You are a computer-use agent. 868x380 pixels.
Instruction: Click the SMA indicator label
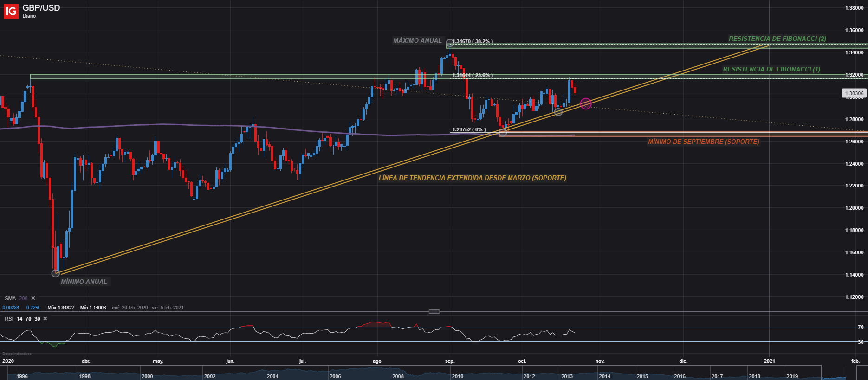10,298
